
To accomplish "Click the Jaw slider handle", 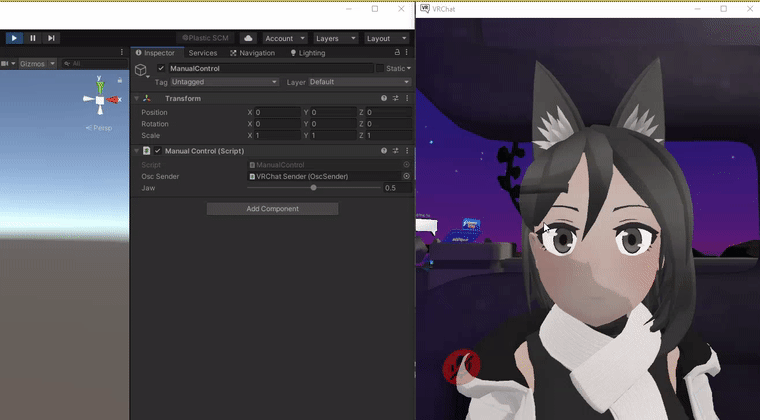I will coord(314,187).
